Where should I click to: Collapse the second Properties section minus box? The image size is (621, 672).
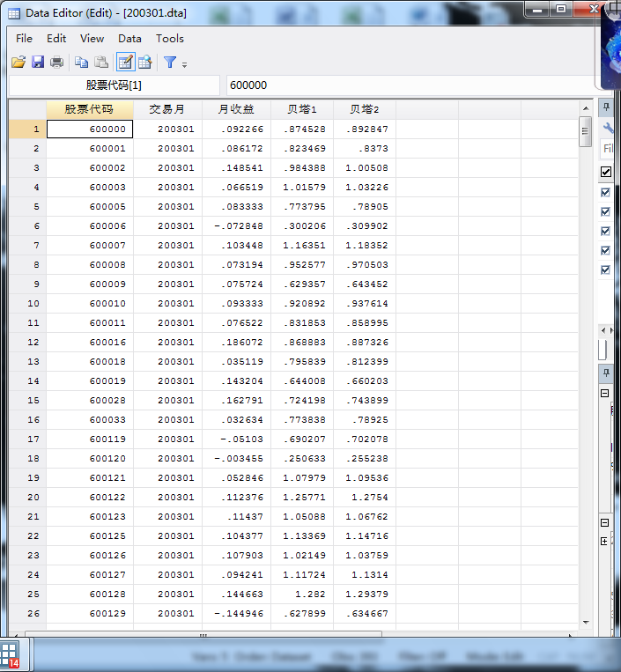[605, 522]
